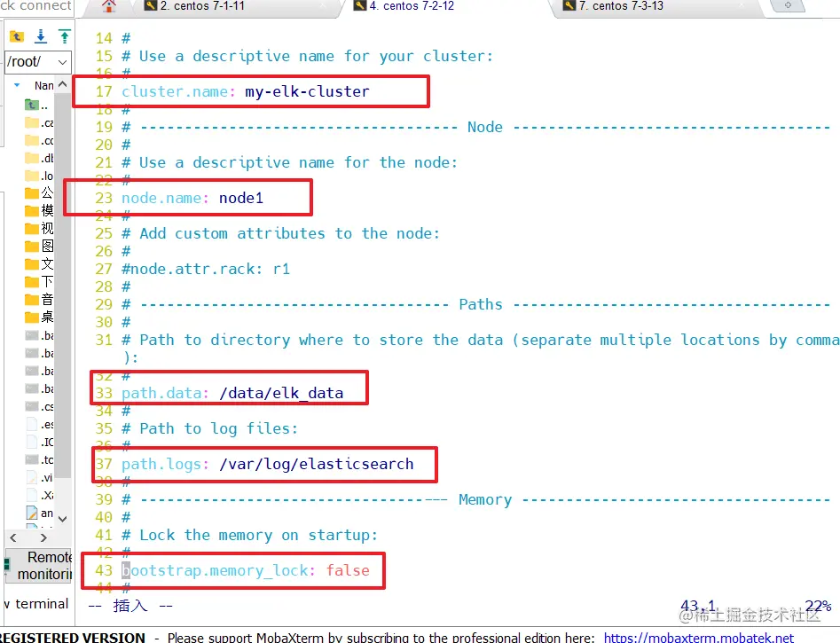Click '/var/log/elasticsearch' on line 37

click(x=316, y=464)
